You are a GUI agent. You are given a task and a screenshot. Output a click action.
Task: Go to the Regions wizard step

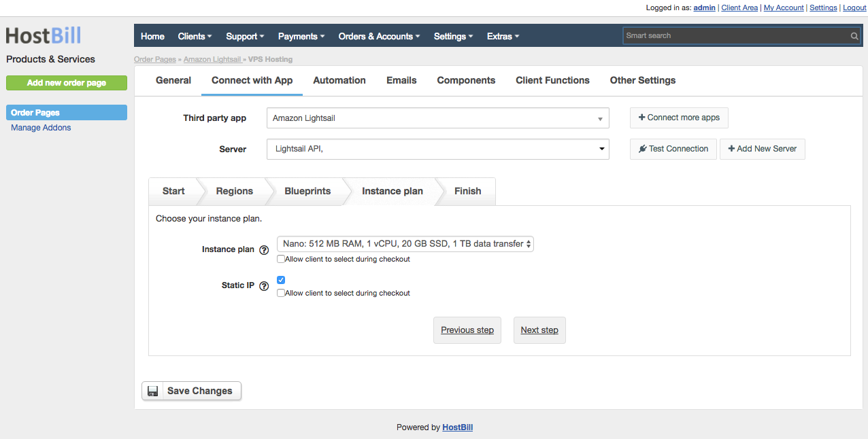point(233,191)
